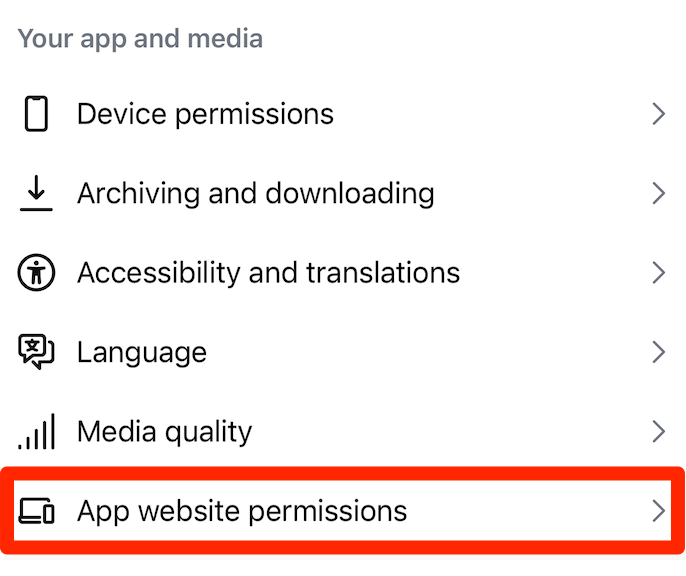
Task: Open the Accessibility and translations label
Action: coord(268,272)
